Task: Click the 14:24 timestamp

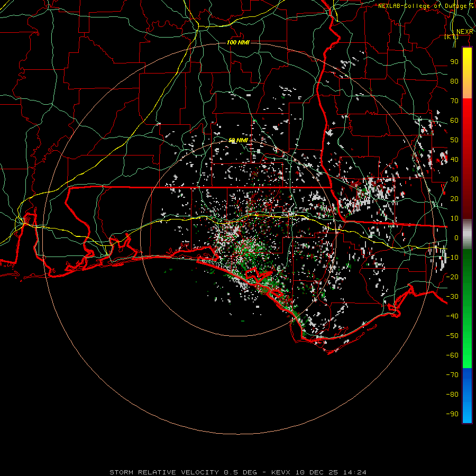Action: pos(355,472)
